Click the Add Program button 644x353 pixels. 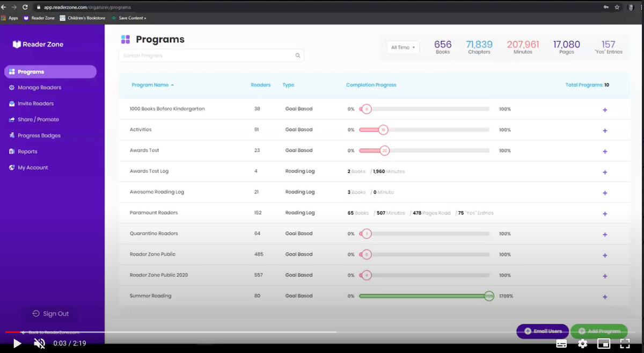click(599, 332)
